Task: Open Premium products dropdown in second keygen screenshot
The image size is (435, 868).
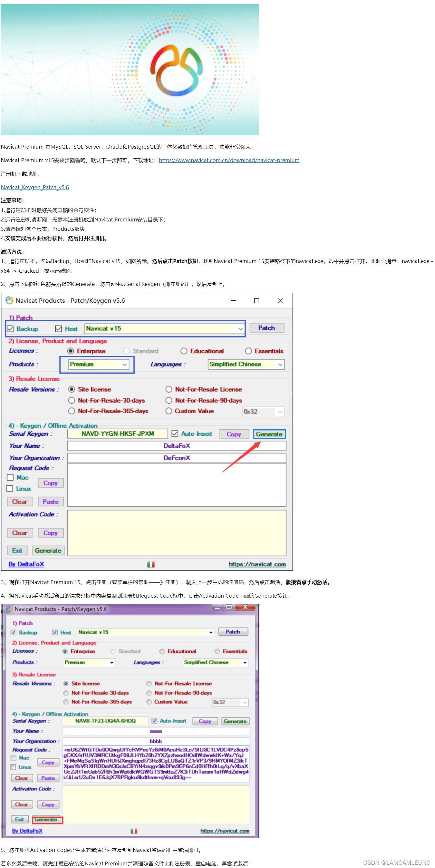Action: [x=111, y=662]
